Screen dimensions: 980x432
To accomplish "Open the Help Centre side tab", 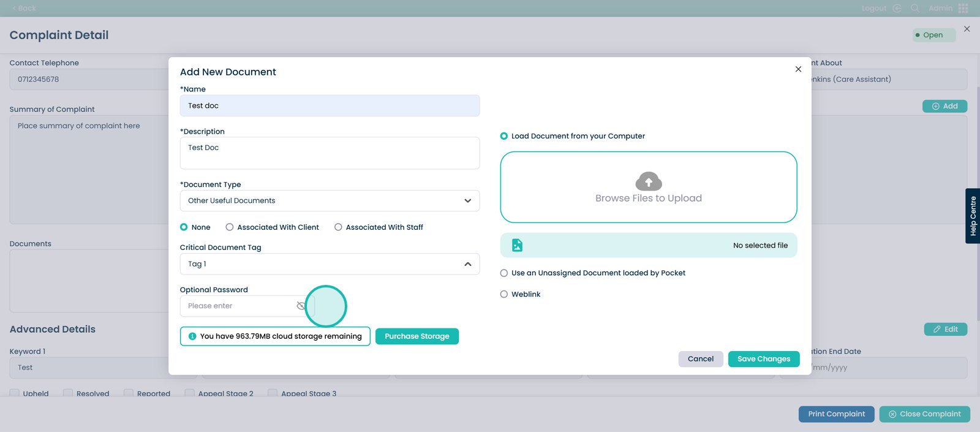I will [x=973, y=216].
